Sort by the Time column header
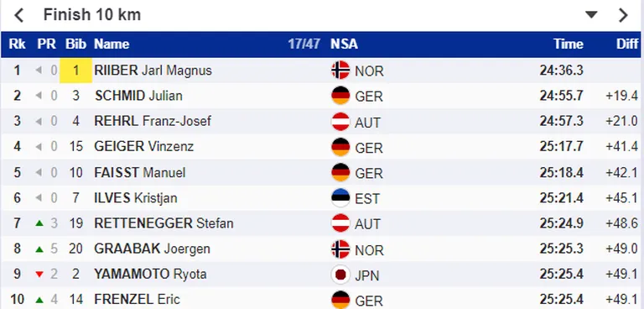 point(569,44)
